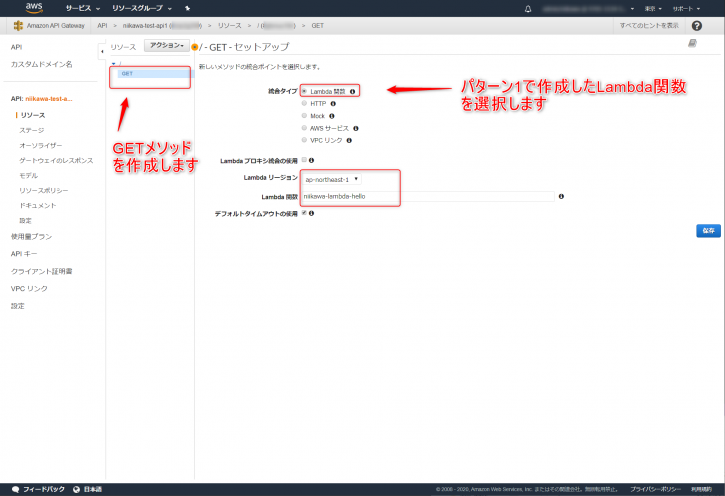Select リソースポリシー in the sidebar

(x=43, y=190)
